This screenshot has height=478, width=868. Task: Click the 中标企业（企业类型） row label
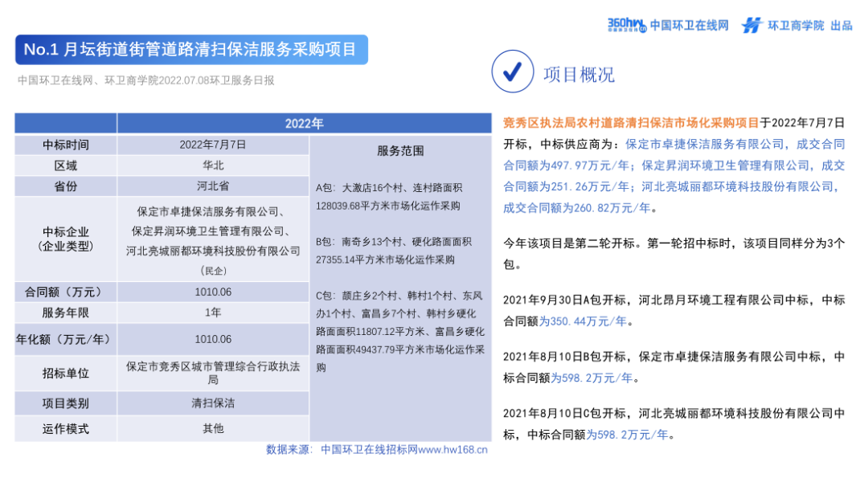[x=66, y=239]
